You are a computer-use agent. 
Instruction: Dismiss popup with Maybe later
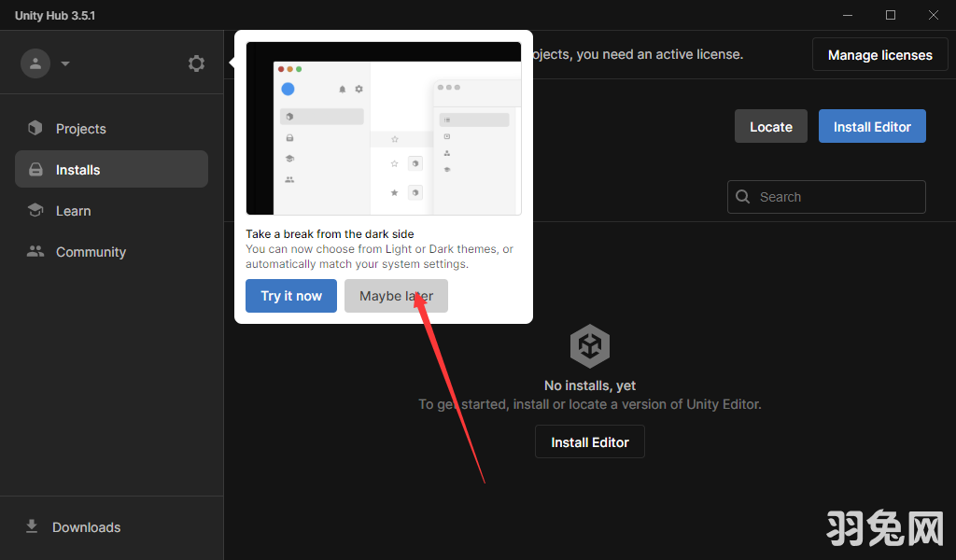point(396,296)
